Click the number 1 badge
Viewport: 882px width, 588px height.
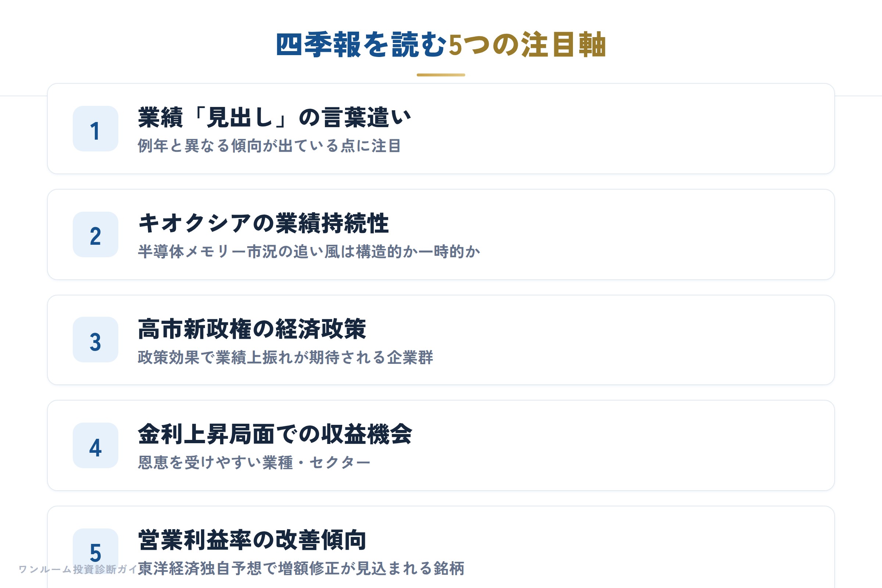coord(95,129)
